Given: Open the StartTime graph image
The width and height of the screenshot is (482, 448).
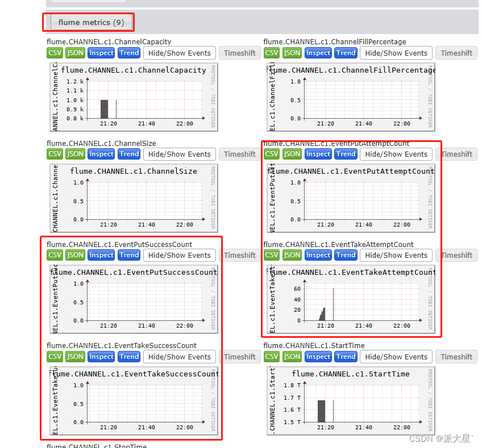Looking at the screenshot, I should 351,401.
